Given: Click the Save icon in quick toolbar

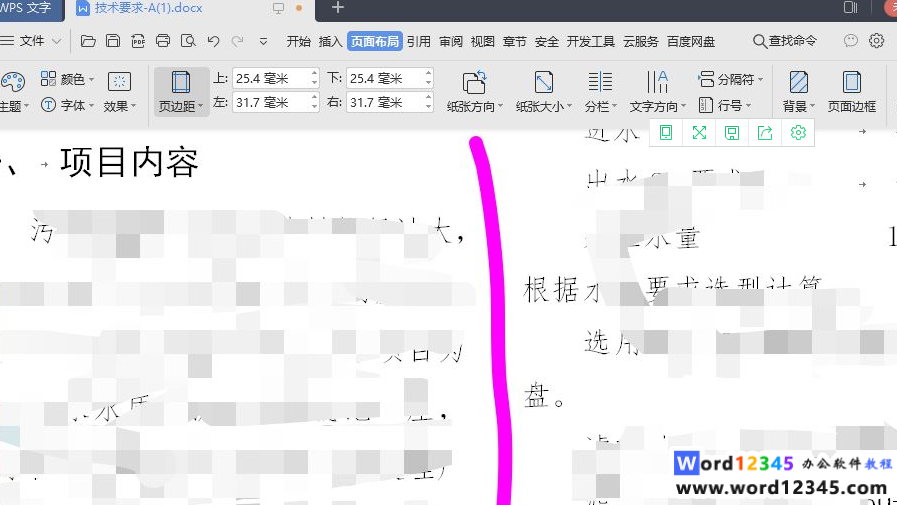Looking at the screenshot, I should click(x=113, y=41).
